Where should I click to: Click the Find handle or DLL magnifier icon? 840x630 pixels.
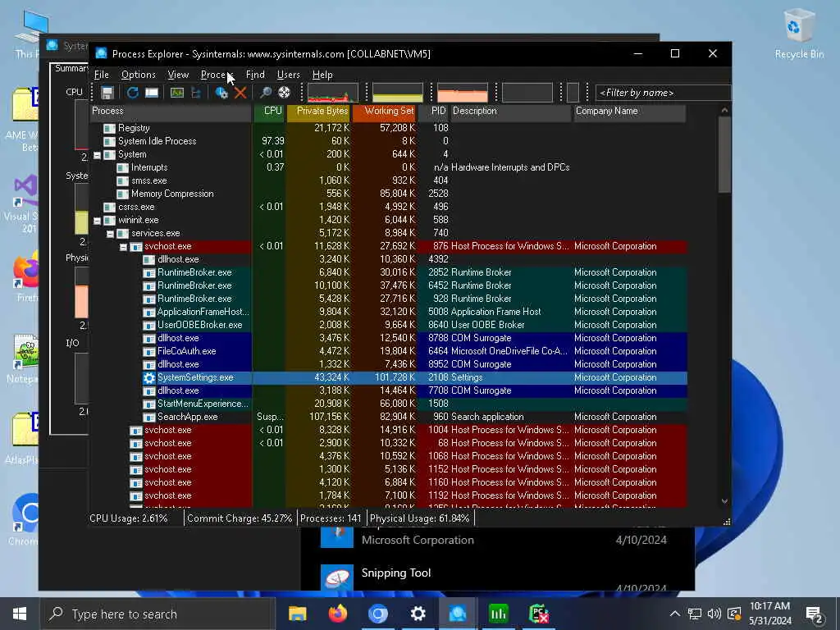(265, 93)
